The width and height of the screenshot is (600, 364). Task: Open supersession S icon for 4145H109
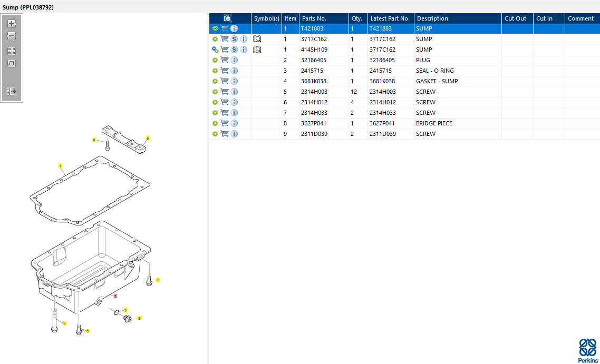pos(234,50)
